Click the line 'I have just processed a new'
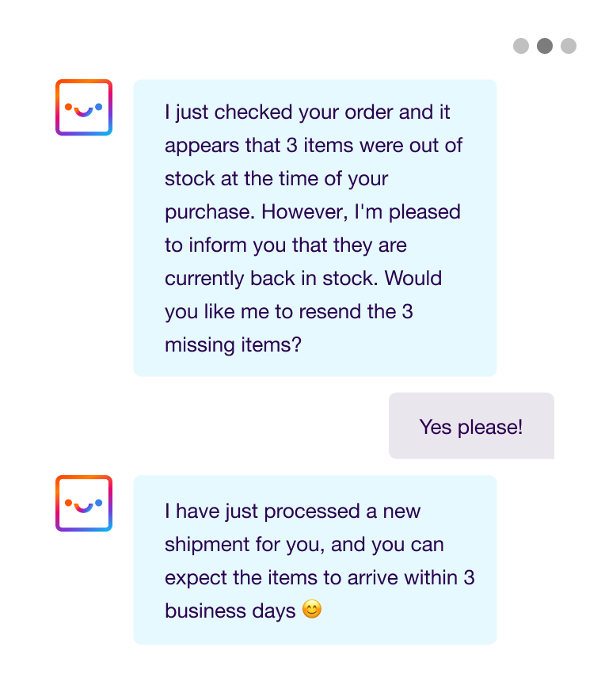Viewport: 605px width, 700px height. pyautogui.click(x=292, y=512)
